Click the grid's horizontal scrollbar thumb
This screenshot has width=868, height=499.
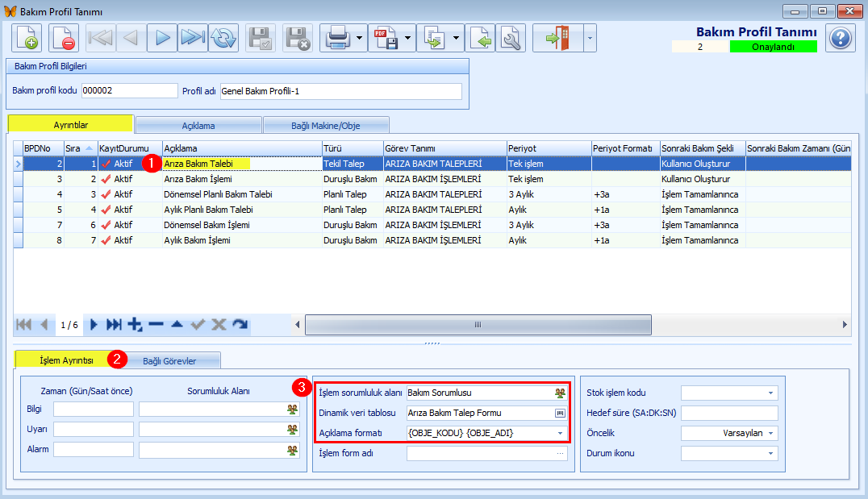(478, 325)
